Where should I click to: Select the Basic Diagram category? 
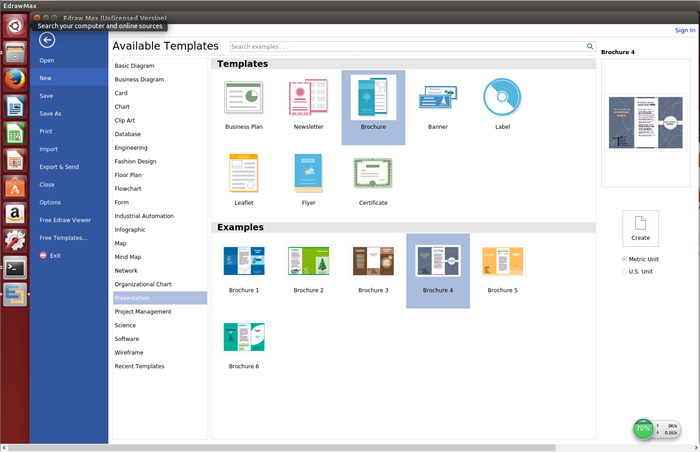(160, 66)
